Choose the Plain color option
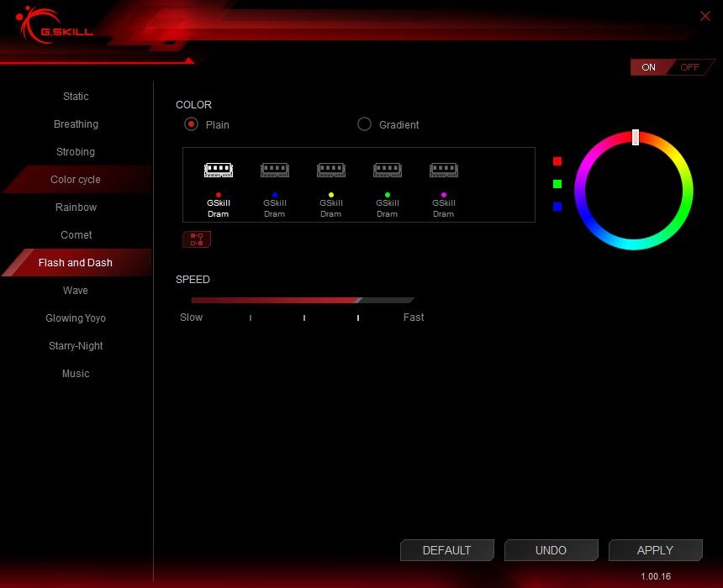 pyautogui.click(x=207, y=124)
